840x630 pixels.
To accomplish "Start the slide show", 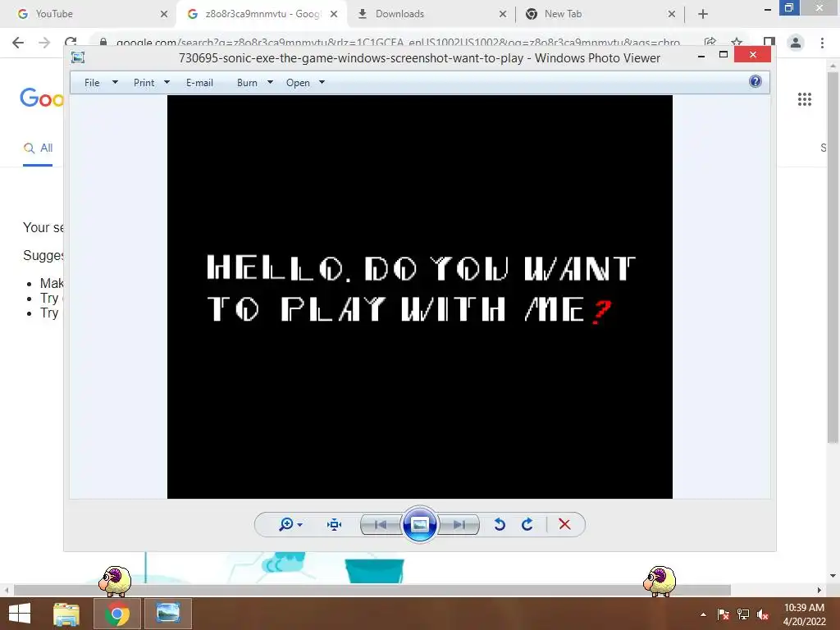I will click(x=419, y=524).
